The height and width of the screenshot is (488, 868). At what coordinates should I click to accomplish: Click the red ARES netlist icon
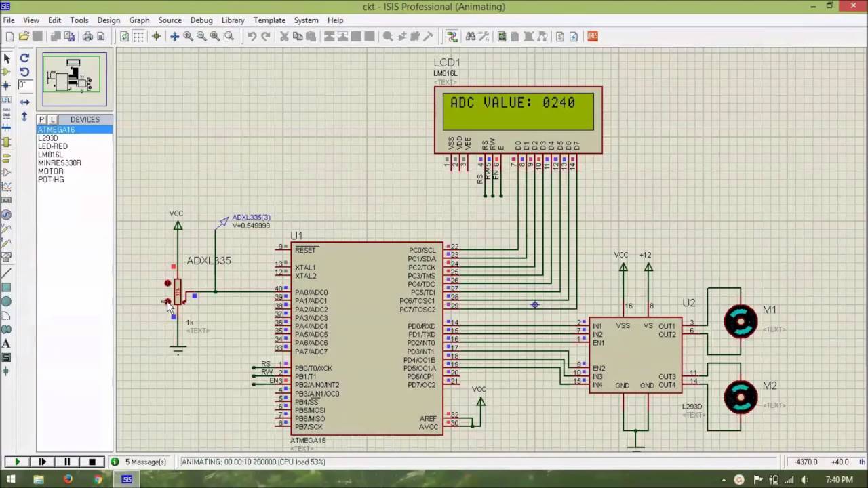point(593,37)
